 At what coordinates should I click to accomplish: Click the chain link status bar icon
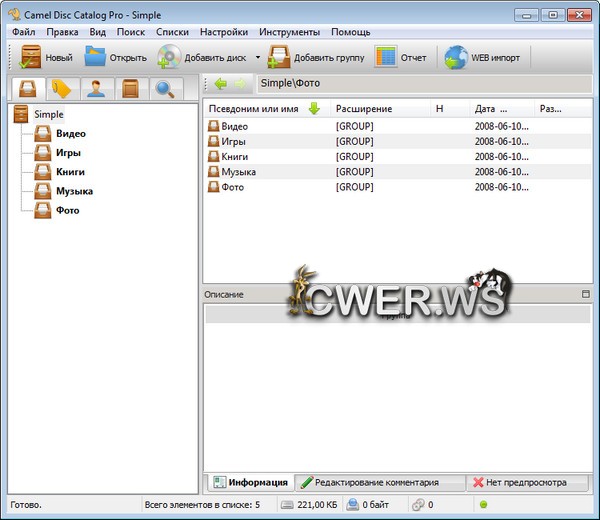(418, 505)
